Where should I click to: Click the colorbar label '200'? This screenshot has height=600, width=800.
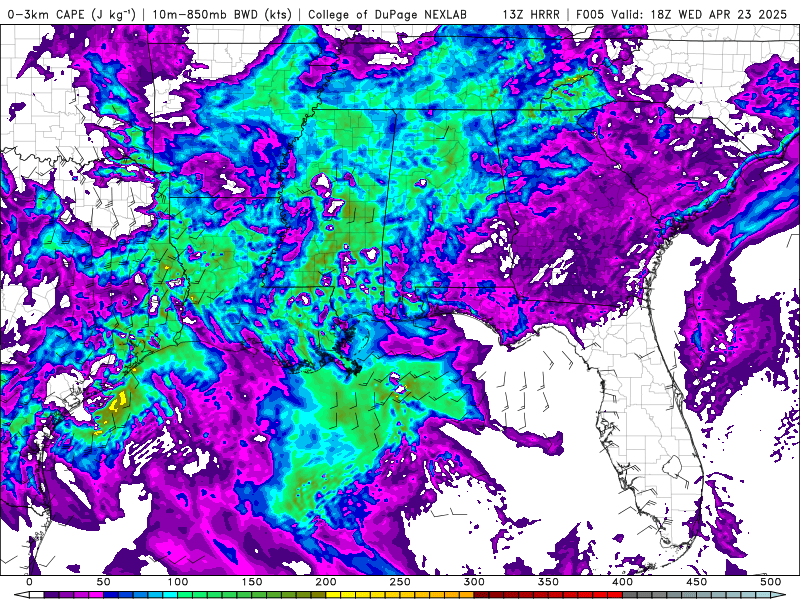click(x=326, y=582)
